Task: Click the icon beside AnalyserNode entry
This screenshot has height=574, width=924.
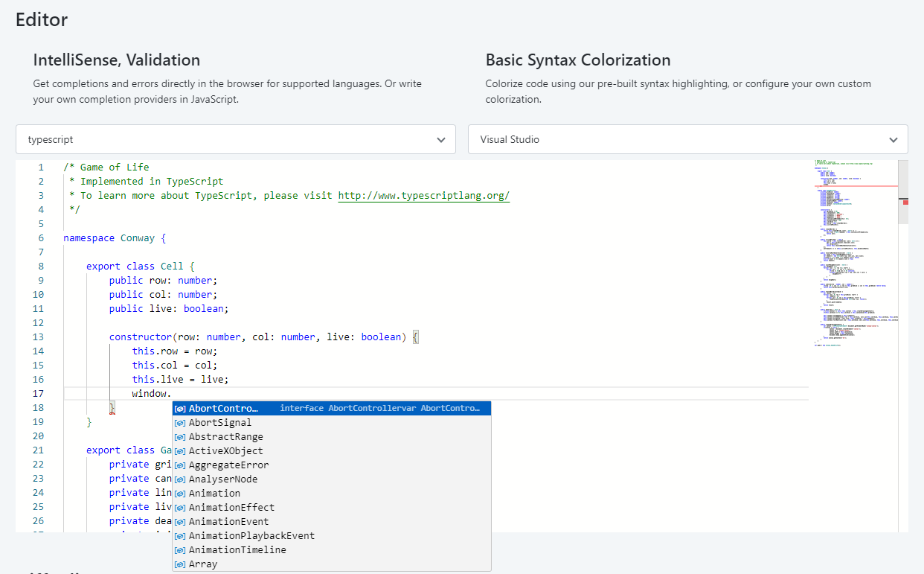Action: point(180,479)
